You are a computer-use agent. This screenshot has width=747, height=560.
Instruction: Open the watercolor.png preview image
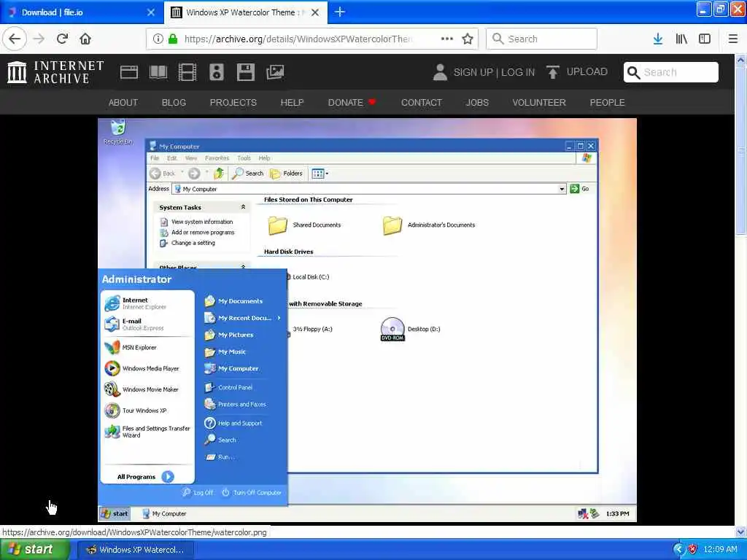tap(367, 319)
